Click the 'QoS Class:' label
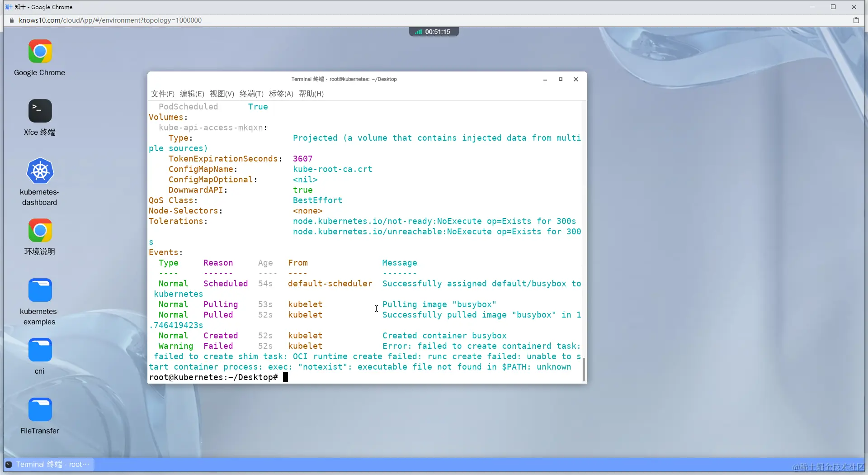Screen dimensions: 868x475 [x=174, y=200]
